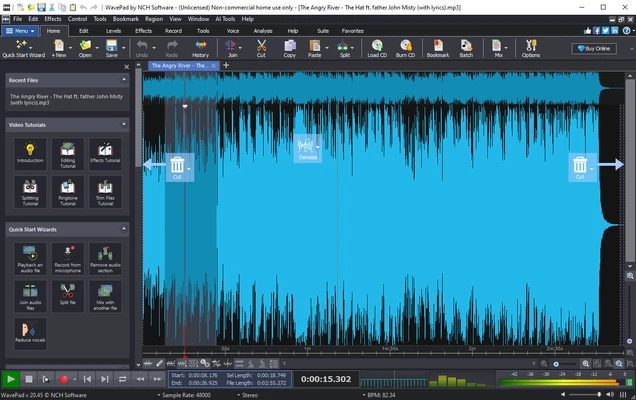Screen dimensions: 636x400
Task: Cut the selection with the scissors tool
Action: pos(261,49)
